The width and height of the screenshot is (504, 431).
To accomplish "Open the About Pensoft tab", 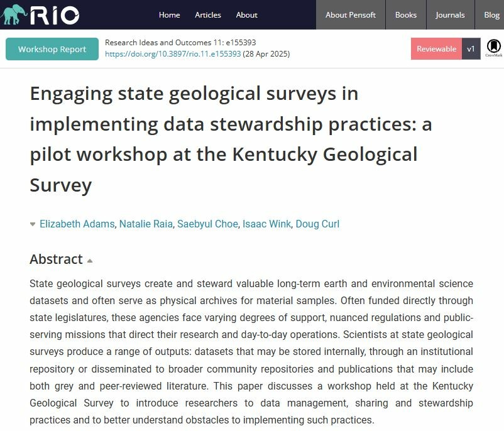I will click(351, 15).
